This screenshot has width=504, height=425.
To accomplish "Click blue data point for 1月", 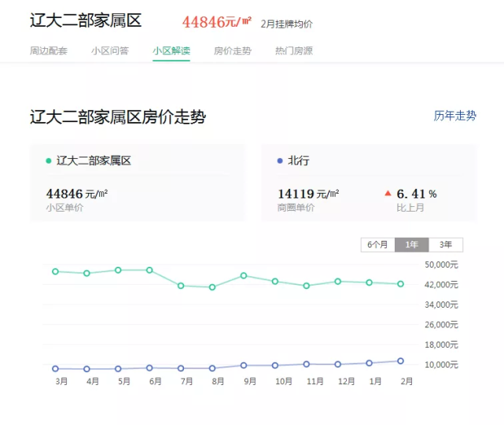I will click(370, 363).
